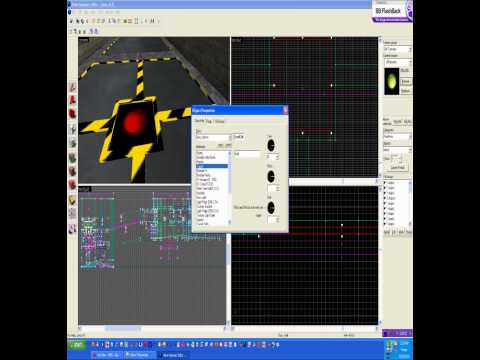Click the first angle compass dial in Object Properties
This screenshot has width=480, height=360.
click(x=271, y=145)
